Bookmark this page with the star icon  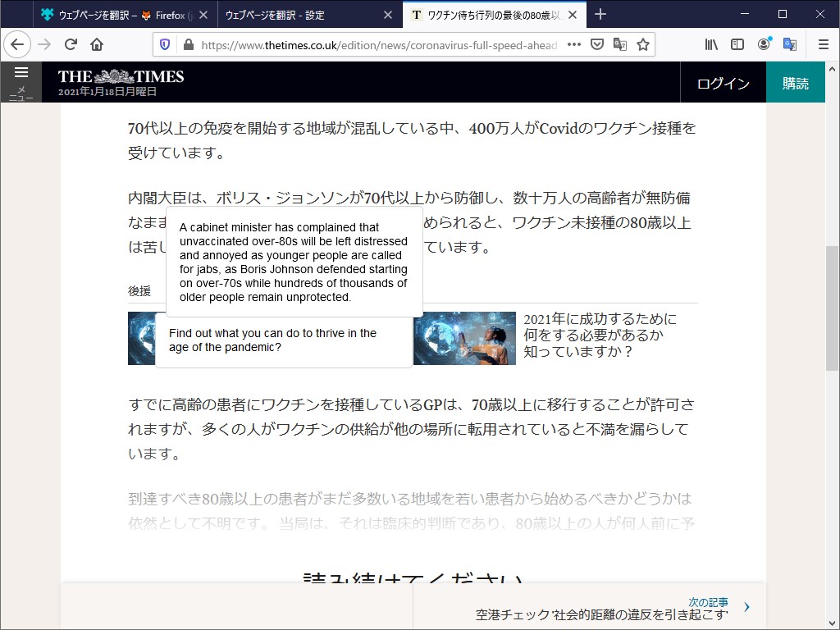(643, 44)
